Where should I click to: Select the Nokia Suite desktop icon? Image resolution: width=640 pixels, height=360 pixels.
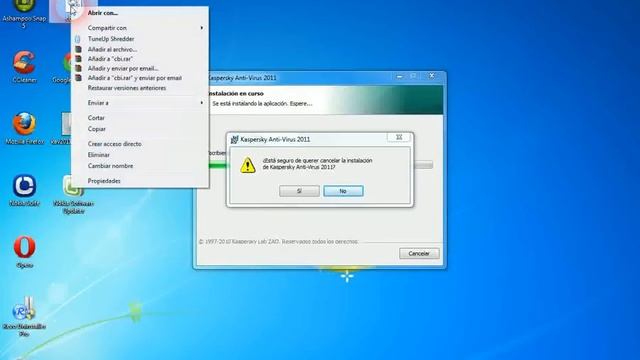pyautogui.click(x=24, y=190)
